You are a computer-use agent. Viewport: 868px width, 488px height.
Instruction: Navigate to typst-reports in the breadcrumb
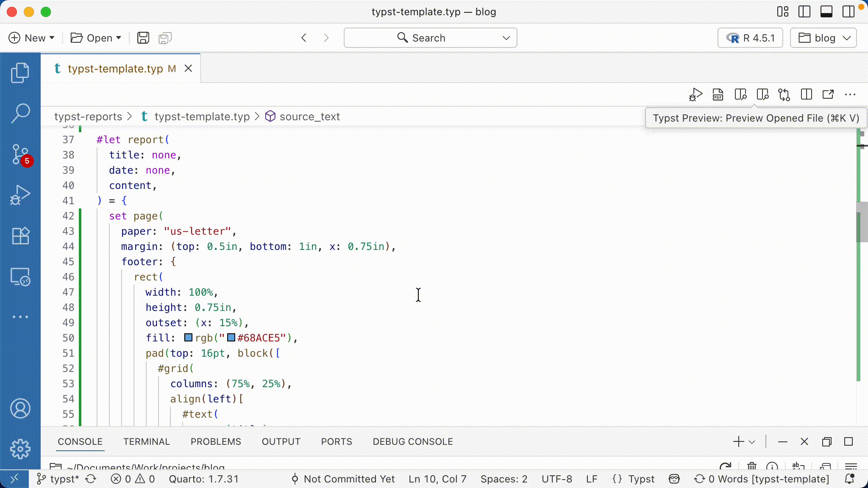[x=88, y=116]
